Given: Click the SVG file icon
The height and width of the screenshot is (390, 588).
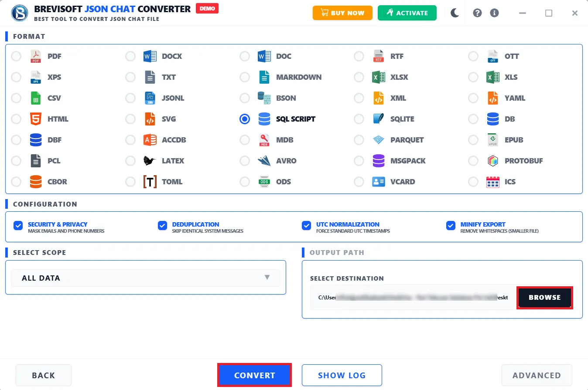Looking at the screenshot, I should coord(150,119).
